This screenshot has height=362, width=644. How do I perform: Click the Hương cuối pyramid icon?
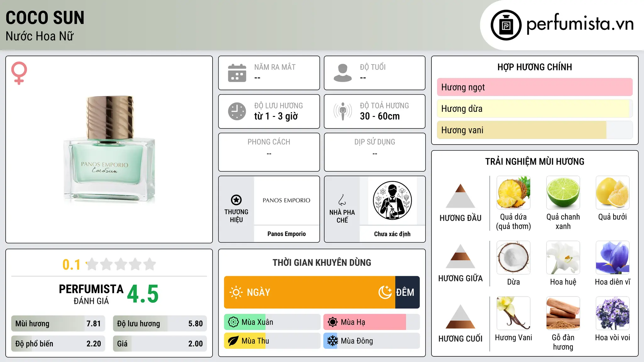point(460,316)
